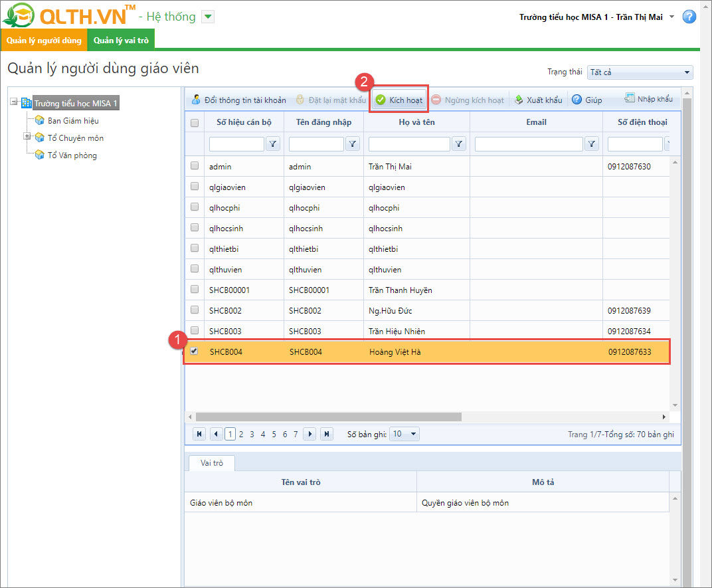Select the Vai trò tab
Viewport: 712px width, 588px height.
(x=212, y=463)
